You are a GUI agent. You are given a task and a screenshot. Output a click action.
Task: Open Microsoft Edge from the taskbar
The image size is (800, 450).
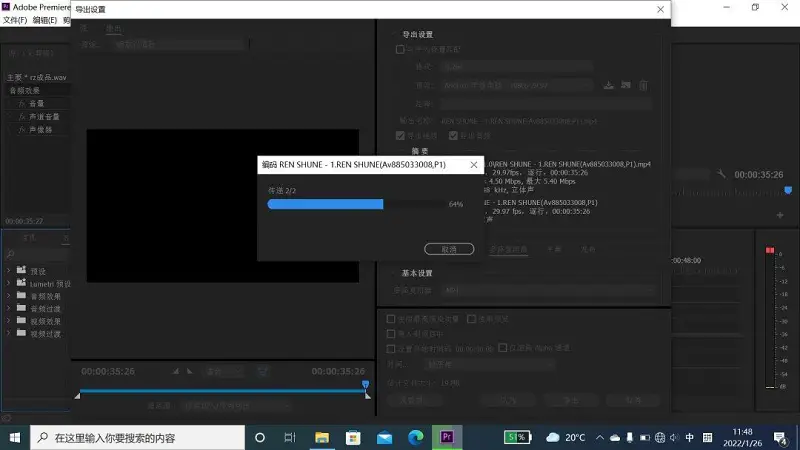(x=416, y=438)
